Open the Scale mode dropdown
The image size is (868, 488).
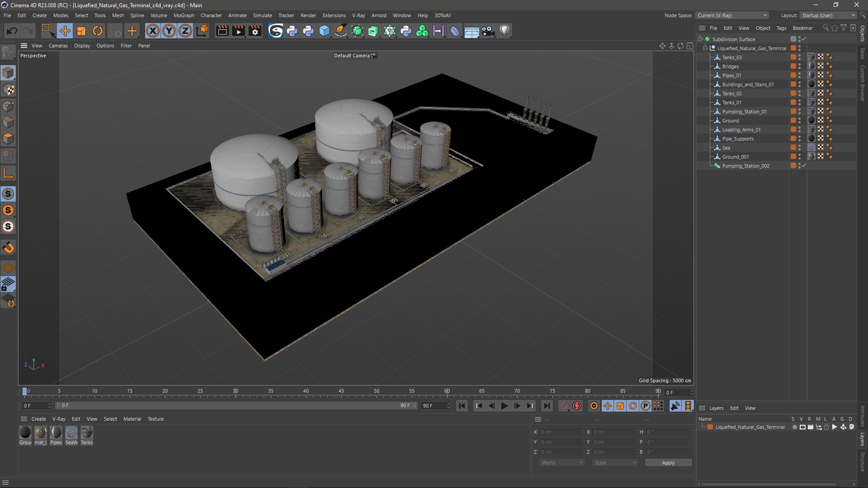(615, 463)
